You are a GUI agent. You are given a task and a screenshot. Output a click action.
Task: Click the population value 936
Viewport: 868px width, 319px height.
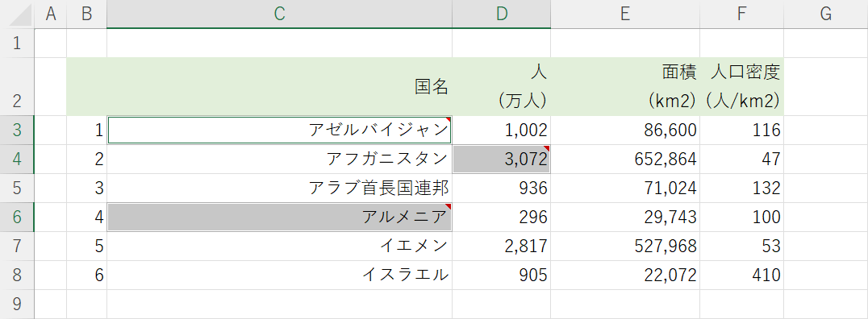point(502,188)
